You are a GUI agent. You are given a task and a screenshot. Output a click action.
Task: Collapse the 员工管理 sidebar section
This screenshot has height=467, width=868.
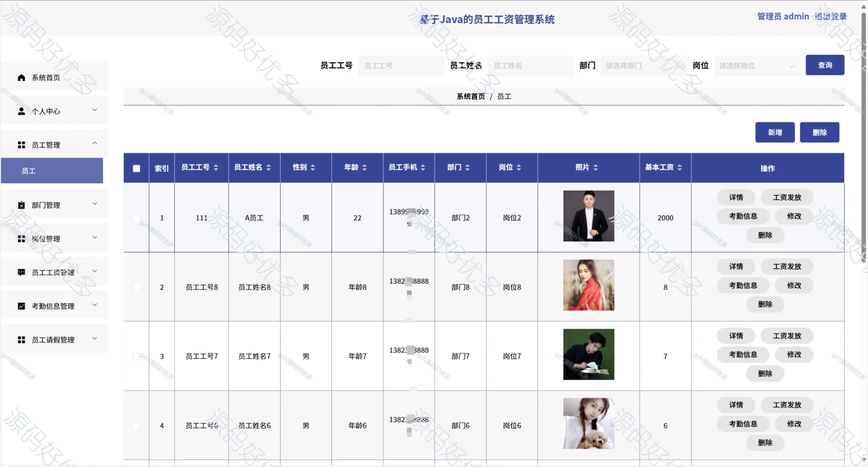[x=95, y=143]
